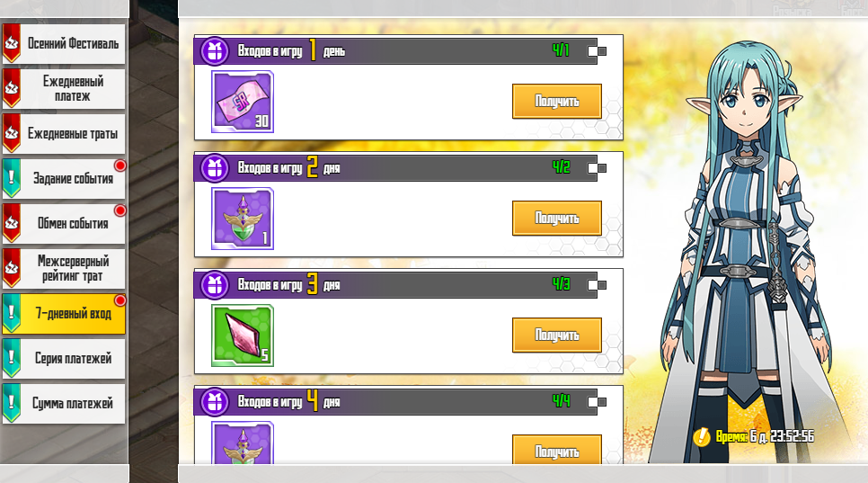Click the yellow exclamation icon beside Время
868x483 pixels.
[702, 436]
